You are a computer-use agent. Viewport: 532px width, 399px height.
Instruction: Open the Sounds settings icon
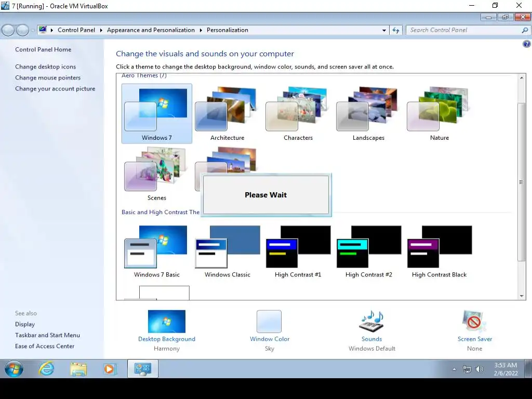tap(371, 321)
